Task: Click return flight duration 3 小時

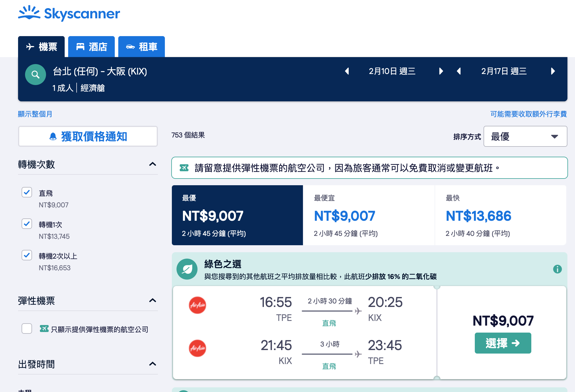Action: (x=330, y=344)
